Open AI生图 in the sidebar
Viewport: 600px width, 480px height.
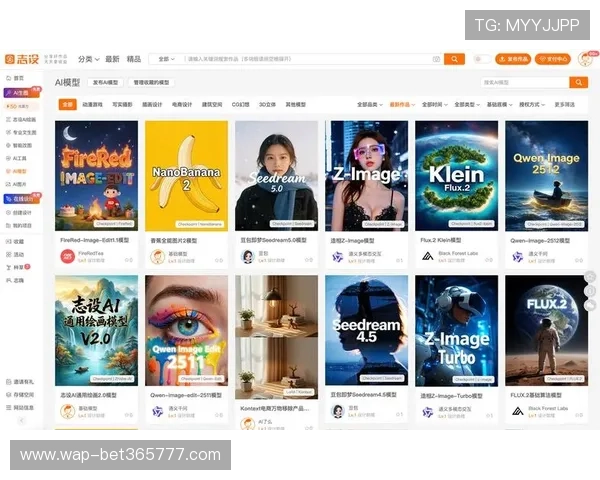click(x=21, y=93)
